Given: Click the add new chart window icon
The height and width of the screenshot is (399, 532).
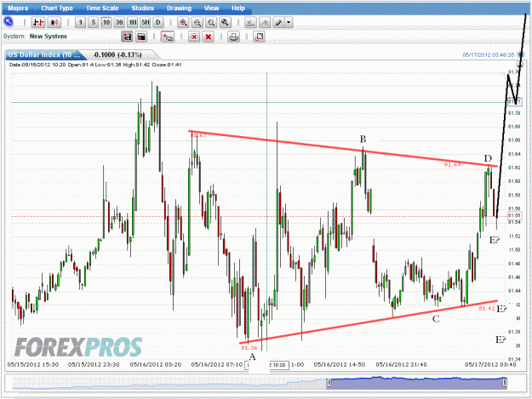Looking at the screenshot, I should [168, 37].
